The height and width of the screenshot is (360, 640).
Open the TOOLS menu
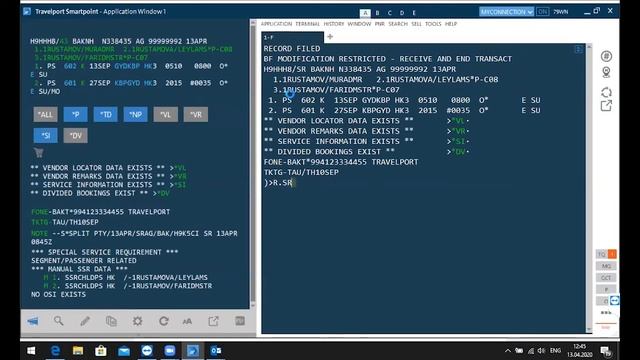(x=433, y=24)
